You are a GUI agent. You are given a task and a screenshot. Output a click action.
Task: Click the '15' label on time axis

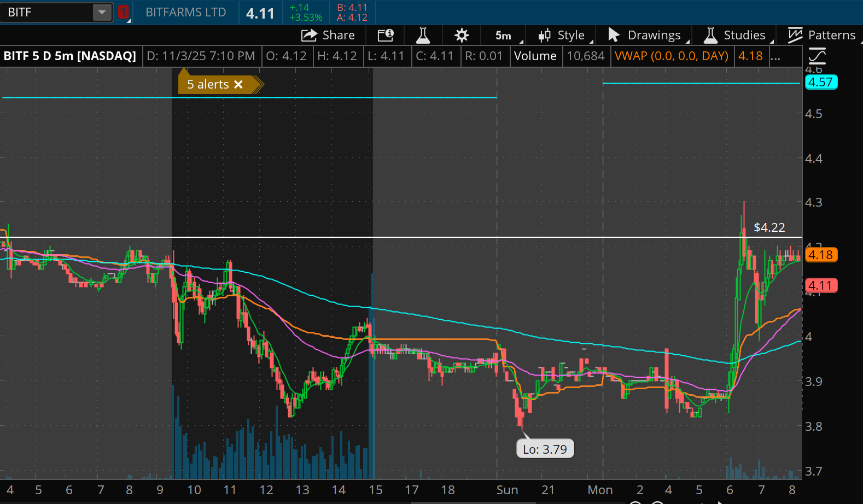tap(376, 490)
